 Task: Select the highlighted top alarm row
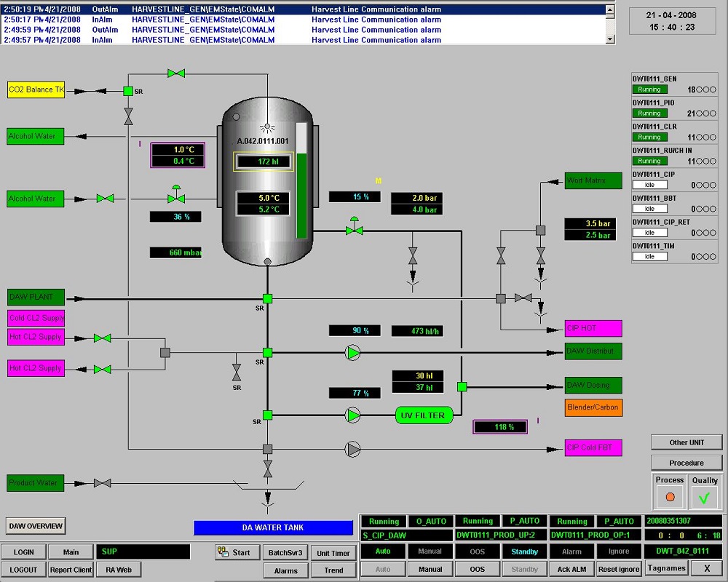coord(306,9)
